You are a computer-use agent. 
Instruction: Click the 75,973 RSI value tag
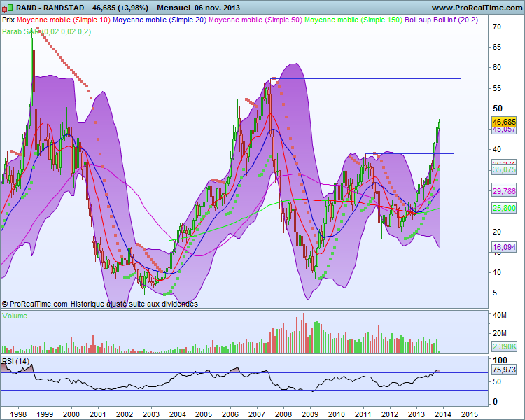[x=504, y=370]
